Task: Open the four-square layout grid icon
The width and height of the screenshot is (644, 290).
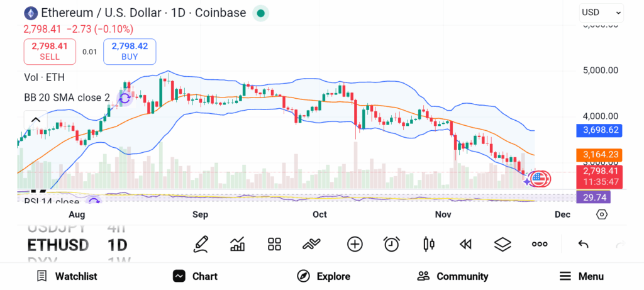Action: click(274, 244)
